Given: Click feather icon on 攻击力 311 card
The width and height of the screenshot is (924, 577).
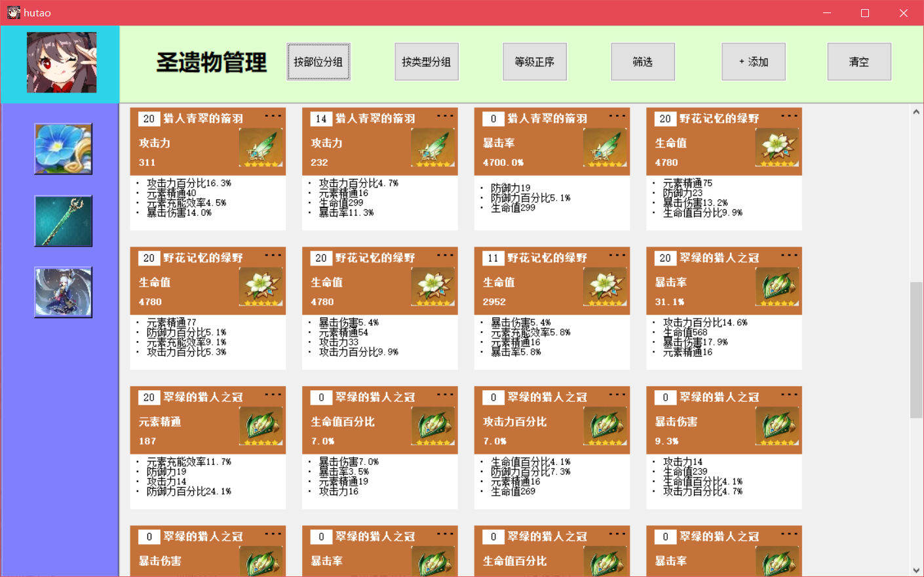Looking at the screenshot, I should 261,147.
